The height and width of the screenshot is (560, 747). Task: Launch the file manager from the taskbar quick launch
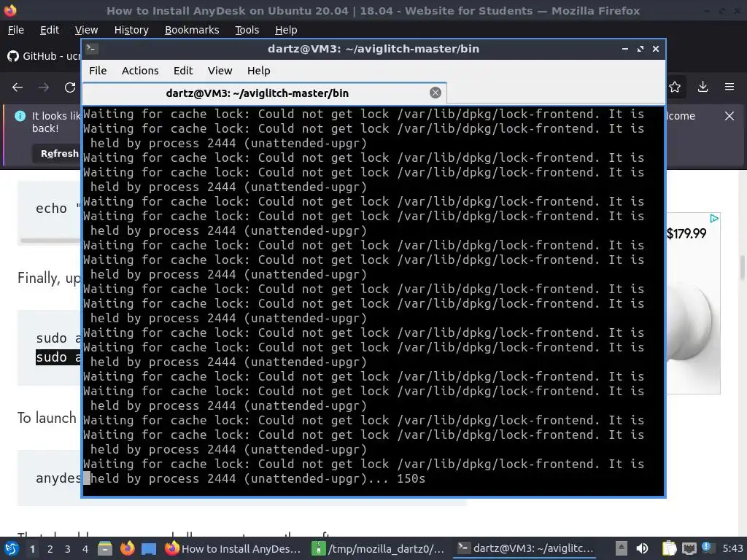[x=105, y=548]
